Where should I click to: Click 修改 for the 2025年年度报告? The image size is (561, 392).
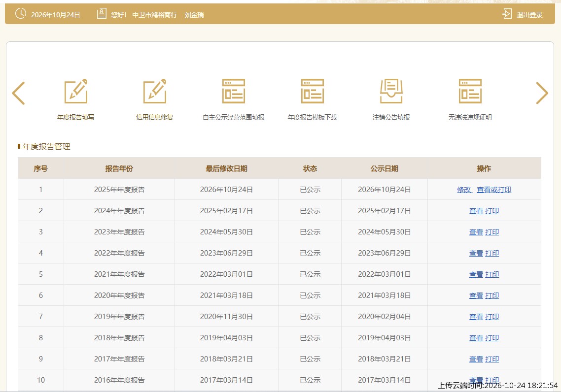464,190
